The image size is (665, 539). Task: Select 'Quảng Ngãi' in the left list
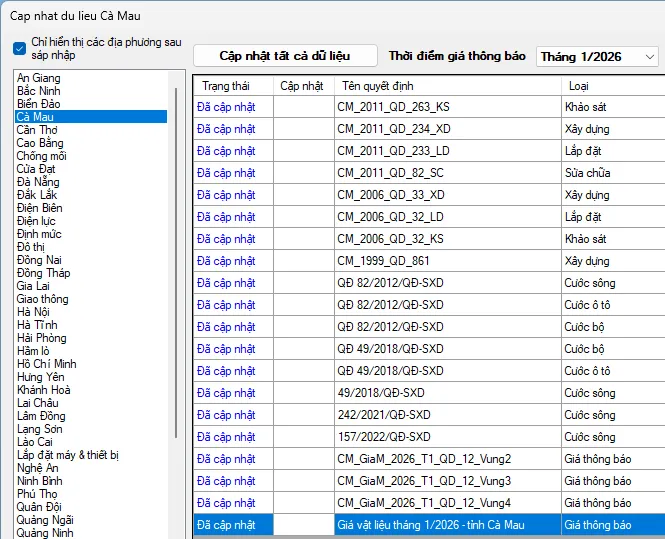pos(45,520)
